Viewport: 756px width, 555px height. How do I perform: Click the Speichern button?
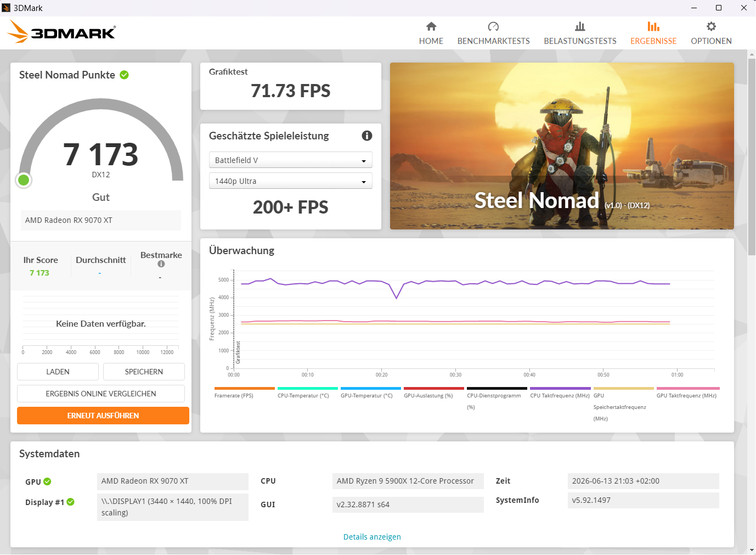coord(144,372)
